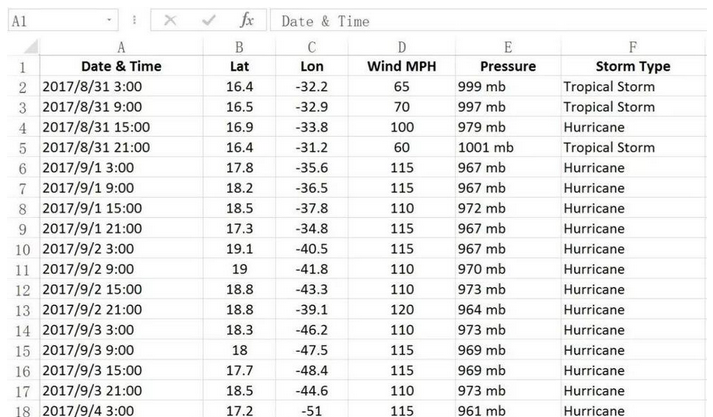Click the Enter checkmark icon in formula bar
Viewport: 713px width, 417px height.
209,20
